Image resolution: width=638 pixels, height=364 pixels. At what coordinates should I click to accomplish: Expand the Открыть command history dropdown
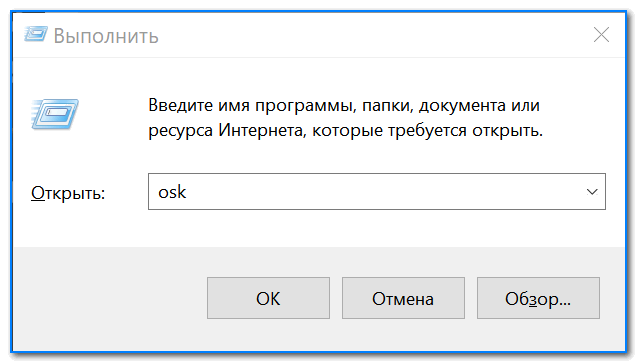tap(592, 192)
